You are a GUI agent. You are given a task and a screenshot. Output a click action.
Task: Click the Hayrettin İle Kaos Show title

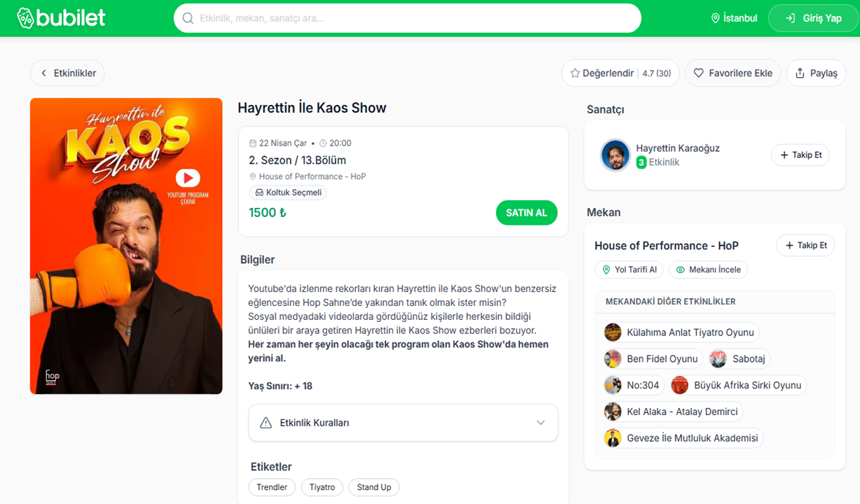[x=312, y=108]
